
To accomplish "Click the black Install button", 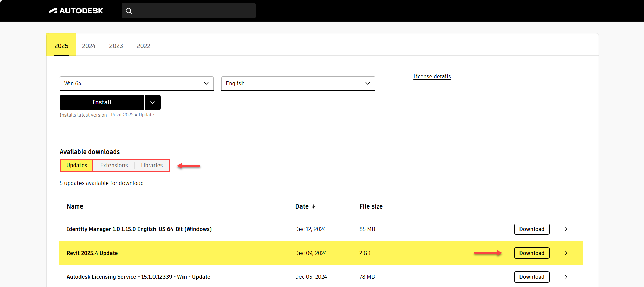I will click(102, 102).
